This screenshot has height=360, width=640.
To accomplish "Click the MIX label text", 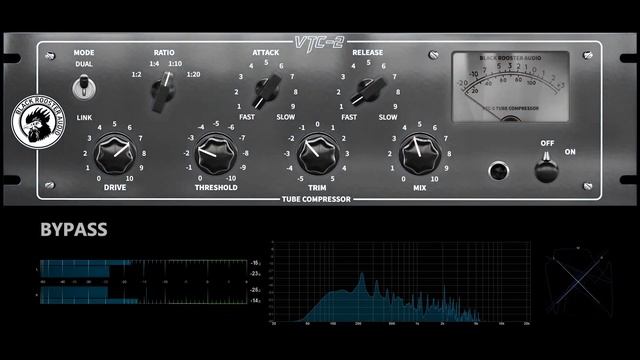I will 420,188.
